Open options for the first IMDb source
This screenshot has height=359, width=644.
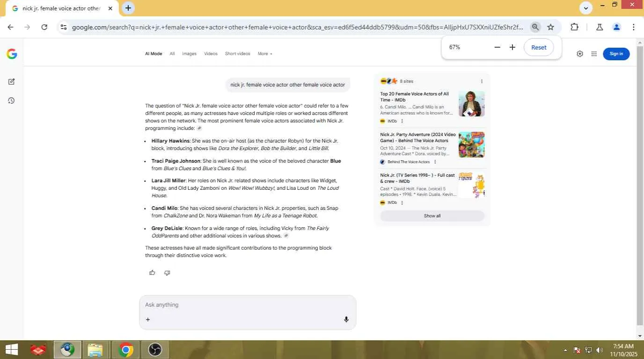point(402,121)
